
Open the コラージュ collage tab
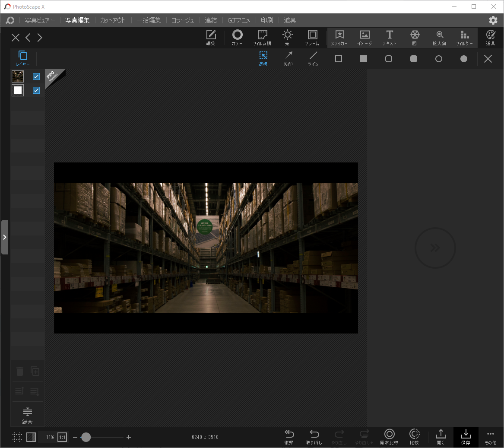click(x=182, y=20)
